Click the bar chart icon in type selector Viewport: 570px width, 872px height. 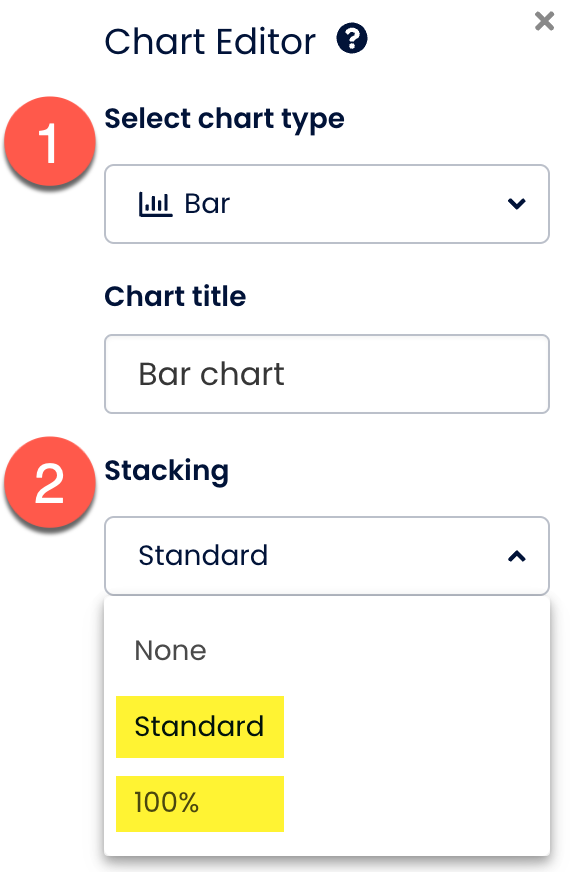click(155, 204)
